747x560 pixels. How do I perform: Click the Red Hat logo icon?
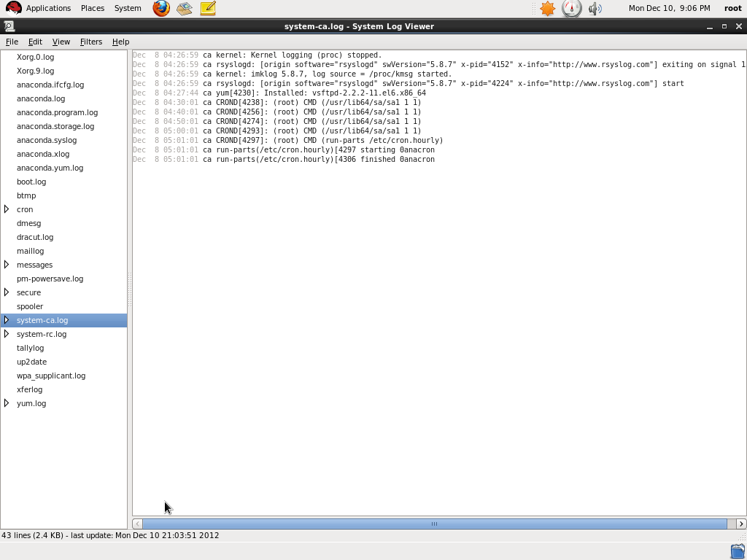coord(13,8)
